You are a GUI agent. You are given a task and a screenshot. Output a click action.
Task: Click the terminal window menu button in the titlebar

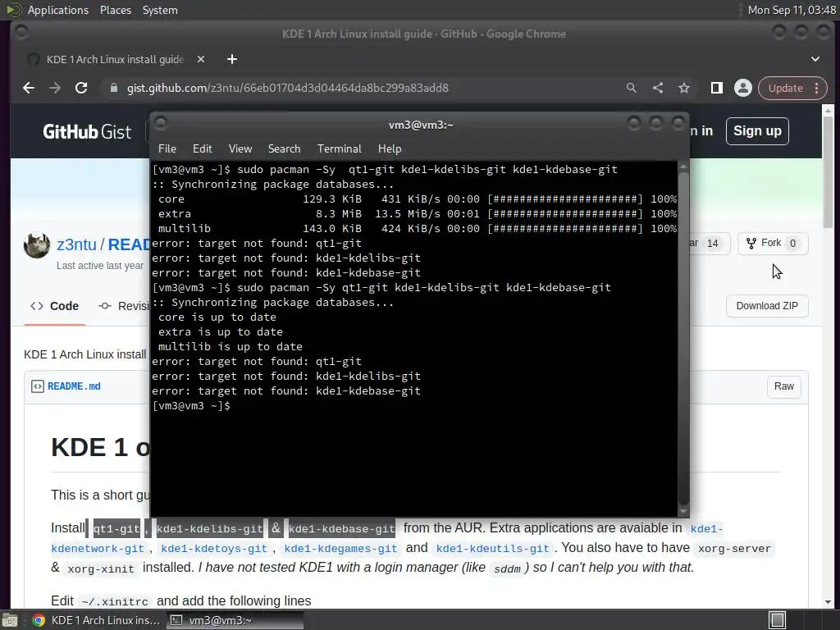pyautogui.click(x=161, y=124)
